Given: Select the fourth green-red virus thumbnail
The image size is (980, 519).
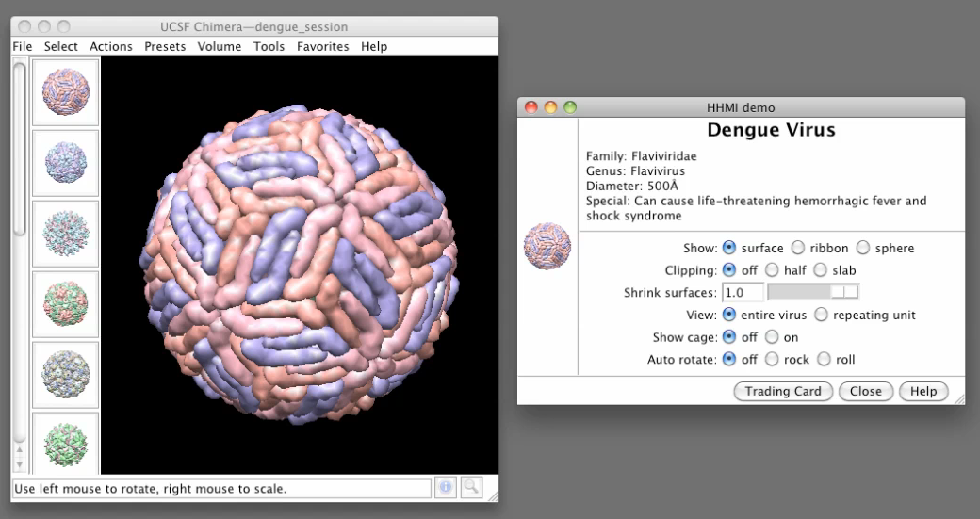Looking at the screenshot, I should pyautogui.click(x=65, y=302).
